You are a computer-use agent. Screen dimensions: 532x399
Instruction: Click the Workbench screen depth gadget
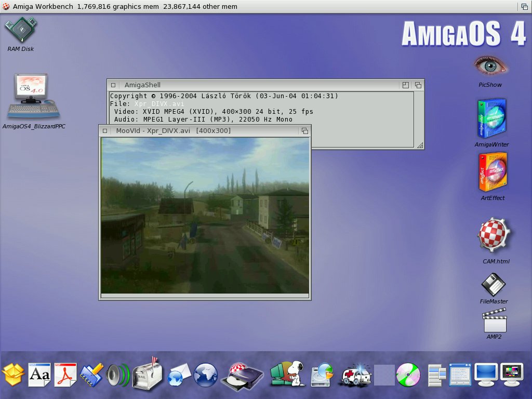tap(525, 6)
